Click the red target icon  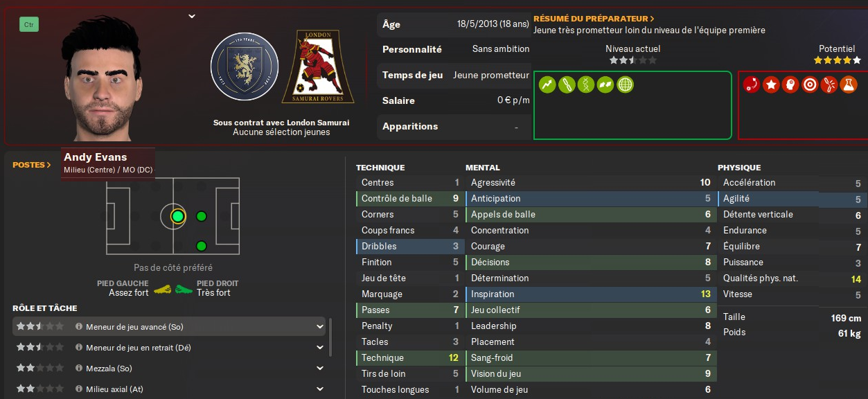pos(809,85)
